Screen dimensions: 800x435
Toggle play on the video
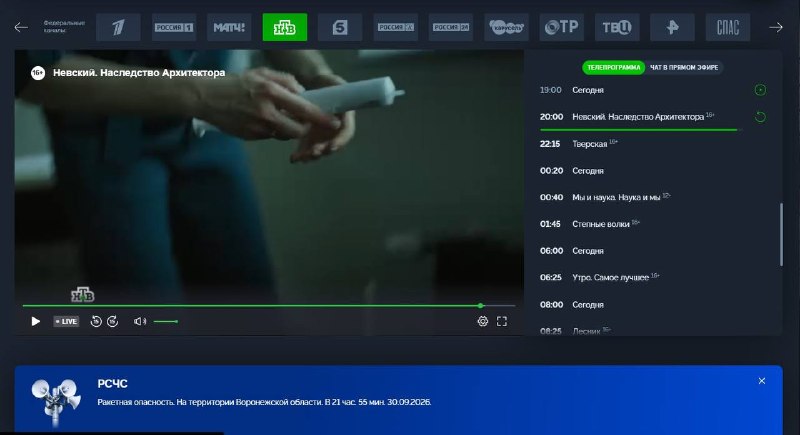pyautogui.click(x=36, y=321)
